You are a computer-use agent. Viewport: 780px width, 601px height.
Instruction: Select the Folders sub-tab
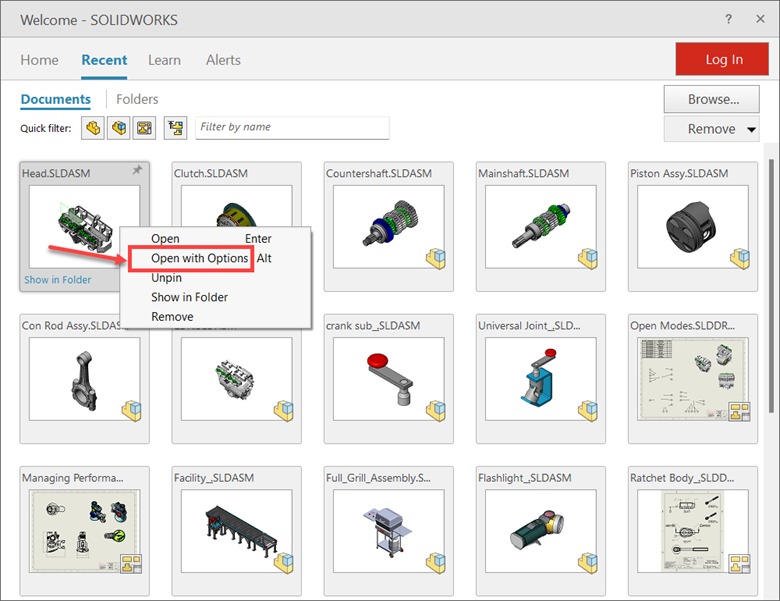click(137, 99)
